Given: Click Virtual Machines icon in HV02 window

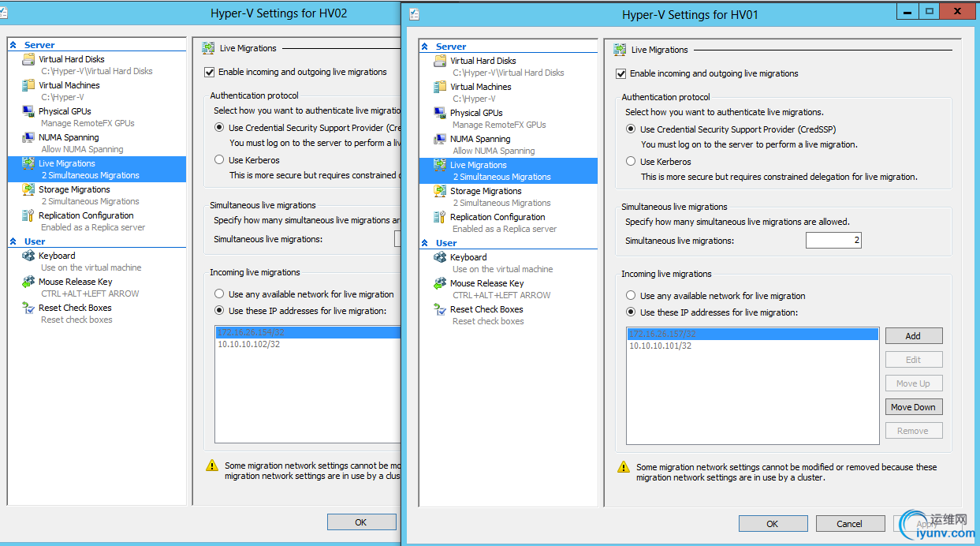Looking at the screenshot, I should coord(28,85).
